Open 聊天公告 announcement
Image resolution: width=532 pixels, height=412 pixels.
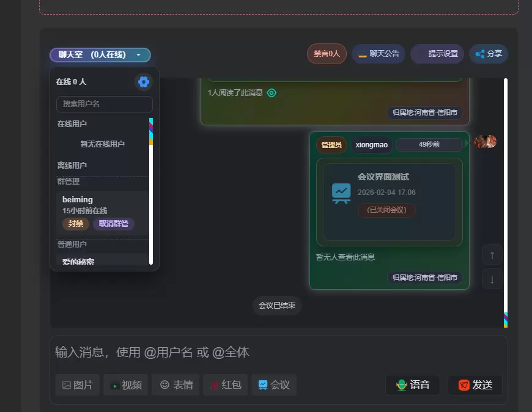pos(379,54)
